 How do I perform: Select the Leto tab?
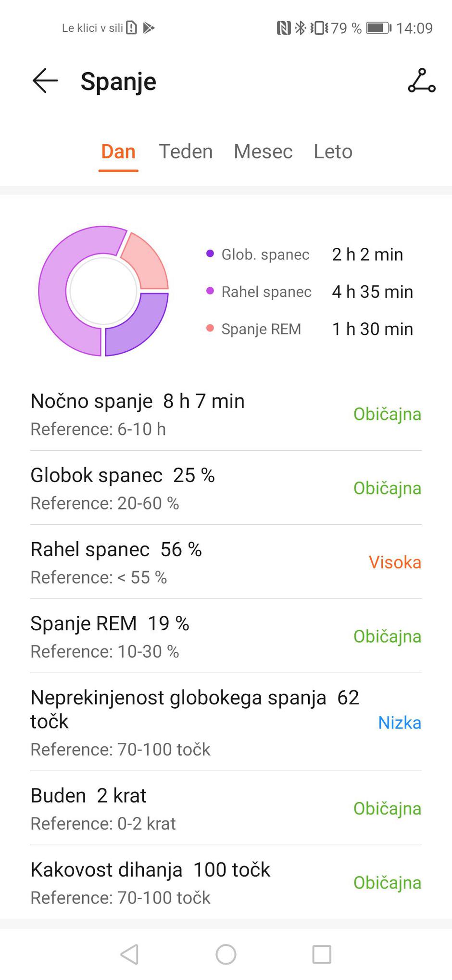click(333, 152)
